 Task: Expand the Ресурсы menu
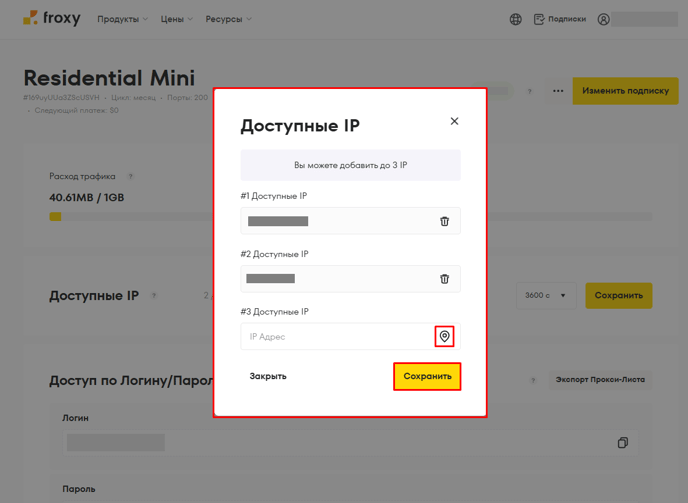229,19
